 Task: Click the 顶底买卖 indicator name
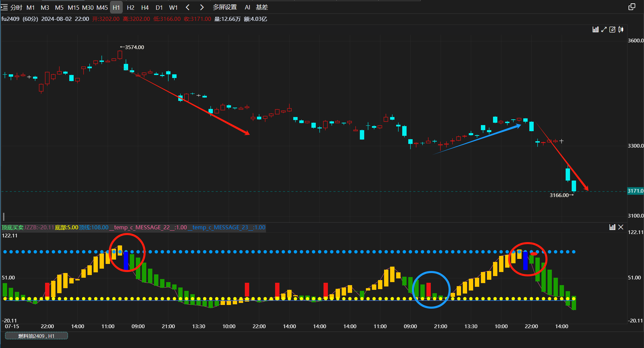coord(13,228)
